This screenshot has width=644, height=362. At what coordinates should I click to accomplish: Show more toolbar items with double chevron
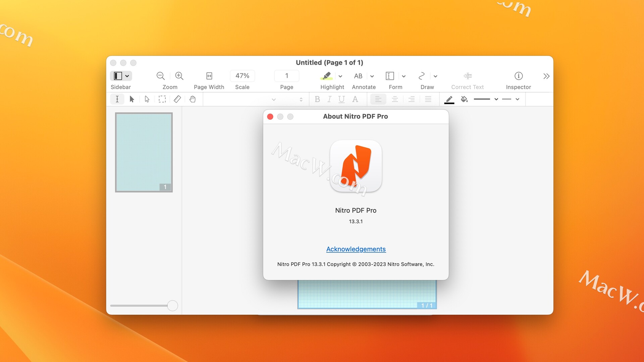(x=546, y=76)
